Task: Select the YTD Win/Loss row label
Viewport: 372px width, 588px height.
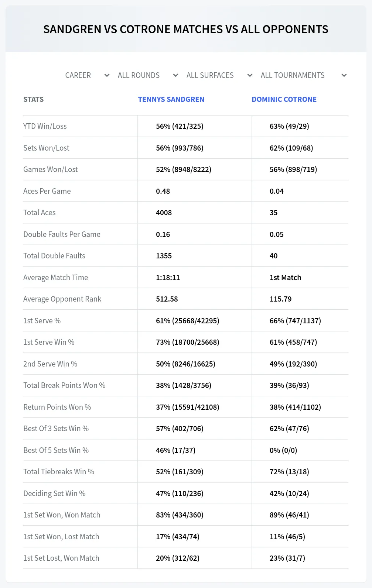Action: [45, 126]
